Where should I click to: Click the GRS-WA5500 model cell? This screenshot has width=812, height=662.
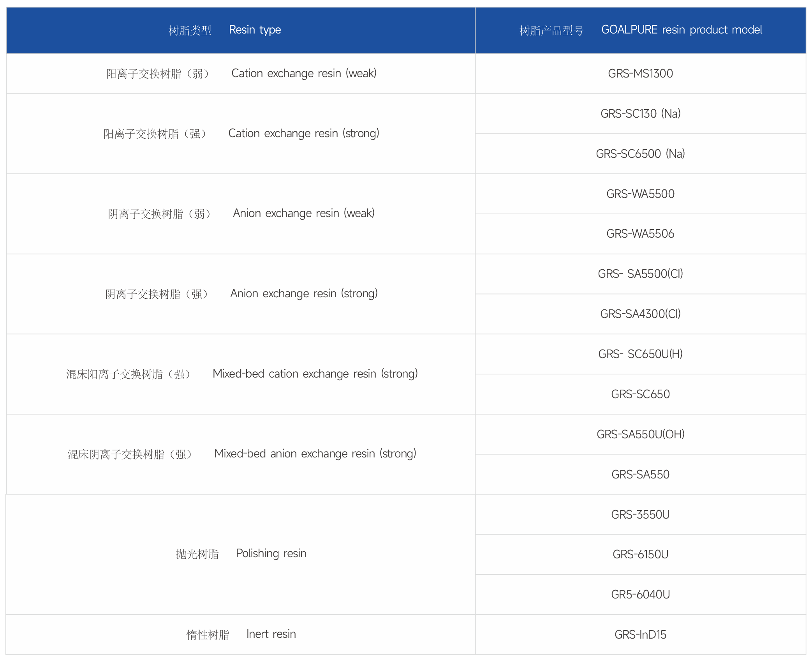pyautogui.click(x=641, y=194)
